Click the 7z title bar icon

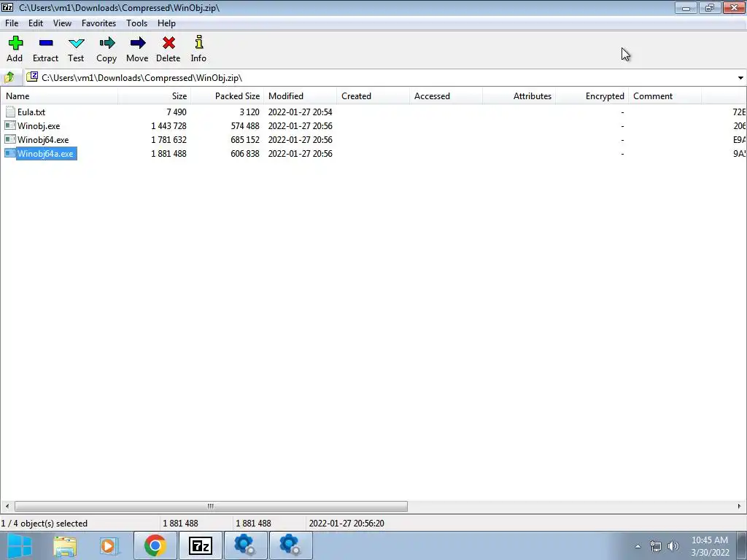click(7, 7)
